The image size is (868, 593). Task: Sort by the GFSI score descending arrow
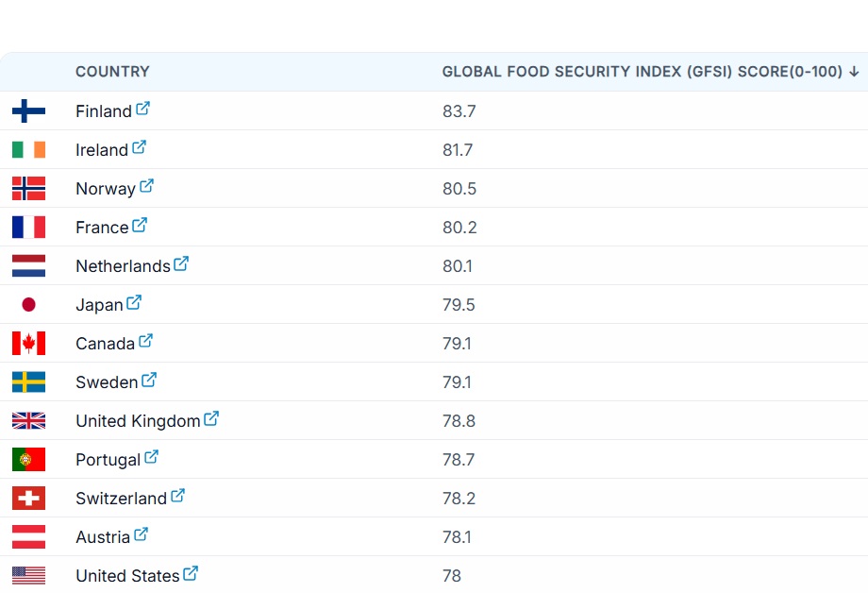tap(854, 72)
